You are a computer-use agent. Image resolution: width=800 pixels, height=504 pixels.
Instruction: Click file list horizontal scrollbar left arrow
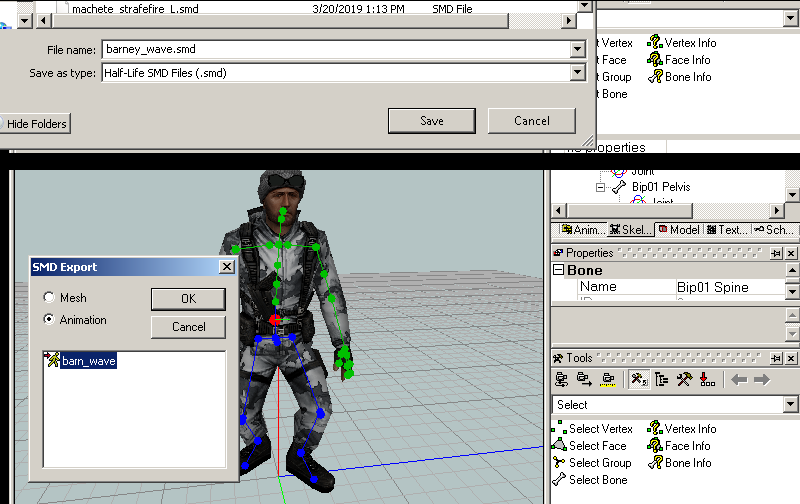(43, 21)
